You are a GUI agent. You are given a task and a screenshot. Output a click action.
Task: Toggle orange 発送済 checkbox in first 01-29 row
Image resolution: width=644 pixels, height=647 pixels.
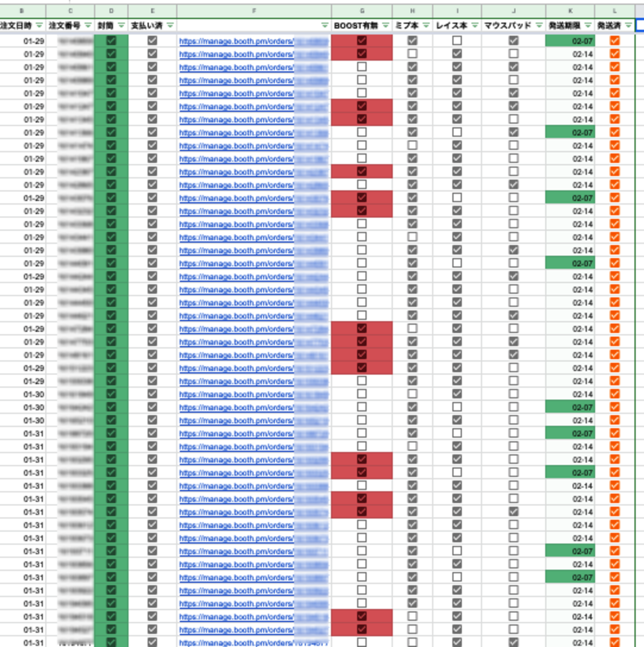pos(615,41)
